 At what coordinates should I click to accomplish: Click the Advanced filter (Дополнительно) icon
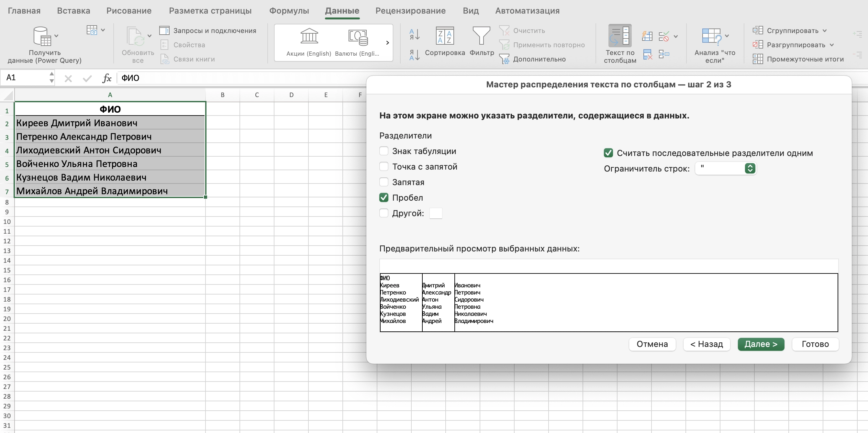[x=504, y=59]
